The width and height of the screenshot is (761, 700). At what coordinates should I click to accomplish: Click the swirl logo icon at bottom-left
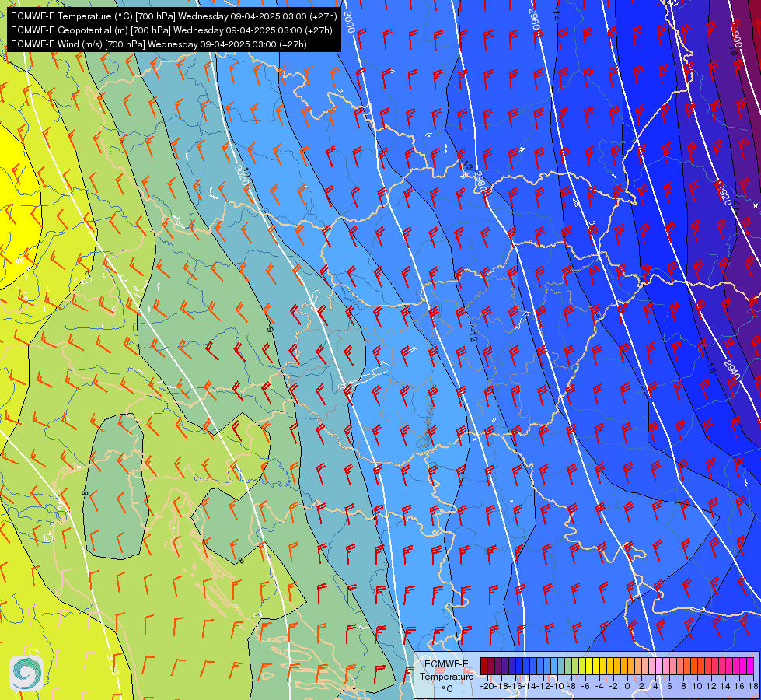26,674
